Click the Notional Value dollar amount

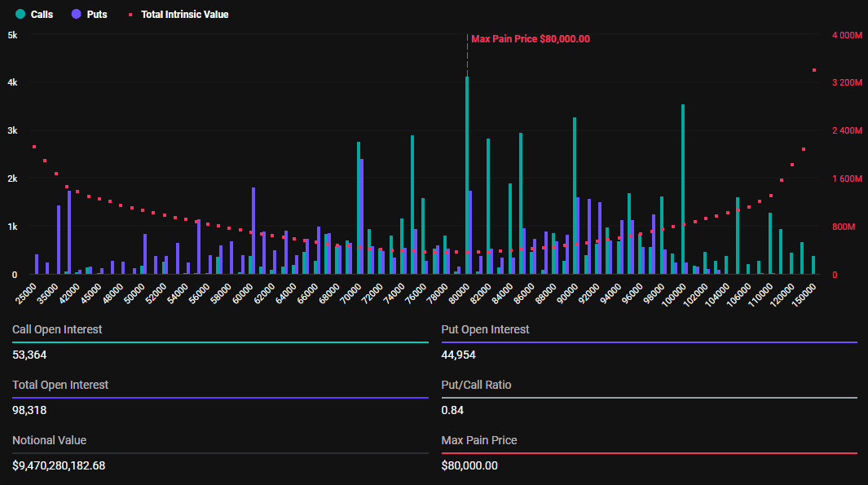59,465
